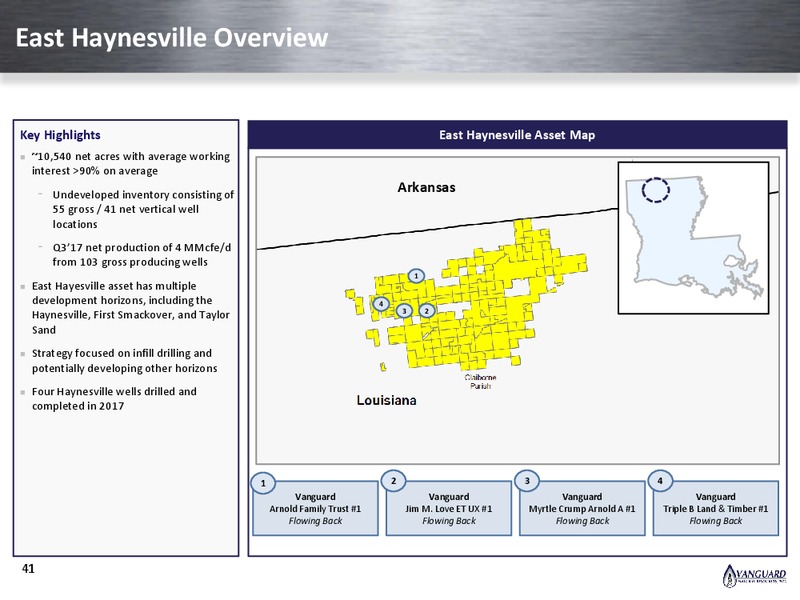Click the Claiborne Parish label

(480, 382)
